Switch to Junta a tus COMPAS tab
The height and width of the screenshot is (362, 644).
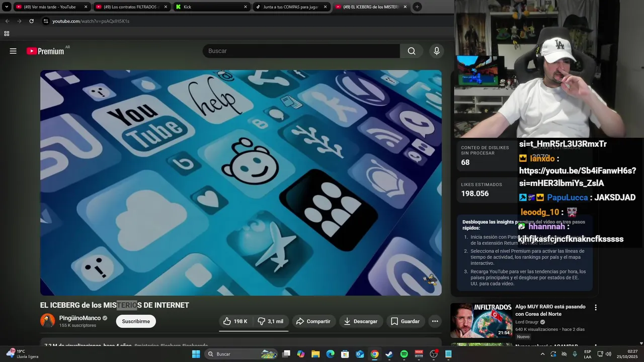[291, 7]
